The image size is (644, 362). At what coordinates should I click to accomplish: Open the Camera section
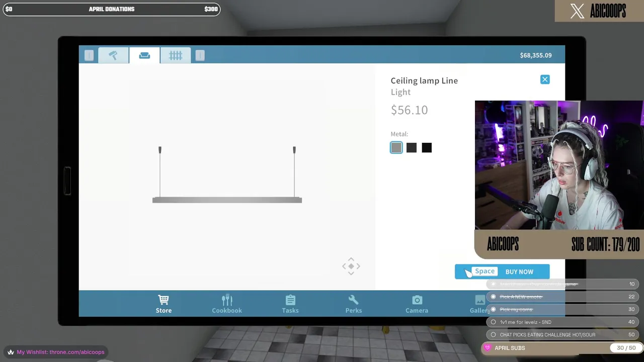click(x=417, y=304)
